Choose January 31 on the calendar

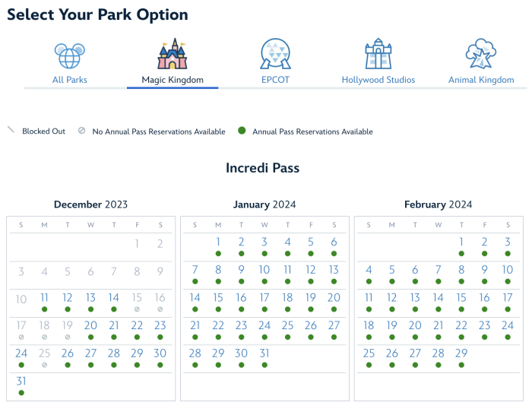pos(264,353)
